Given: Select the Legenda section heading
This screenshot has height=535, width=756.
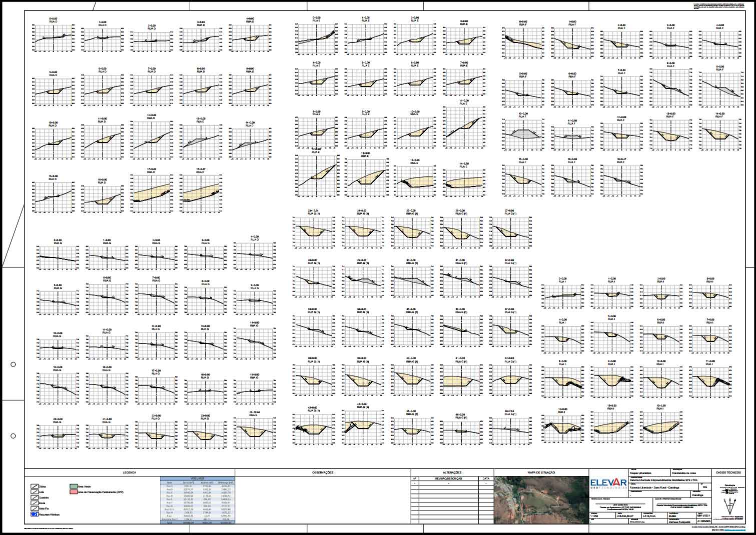Looking at the screenshot, I should (x=129, y=472).
